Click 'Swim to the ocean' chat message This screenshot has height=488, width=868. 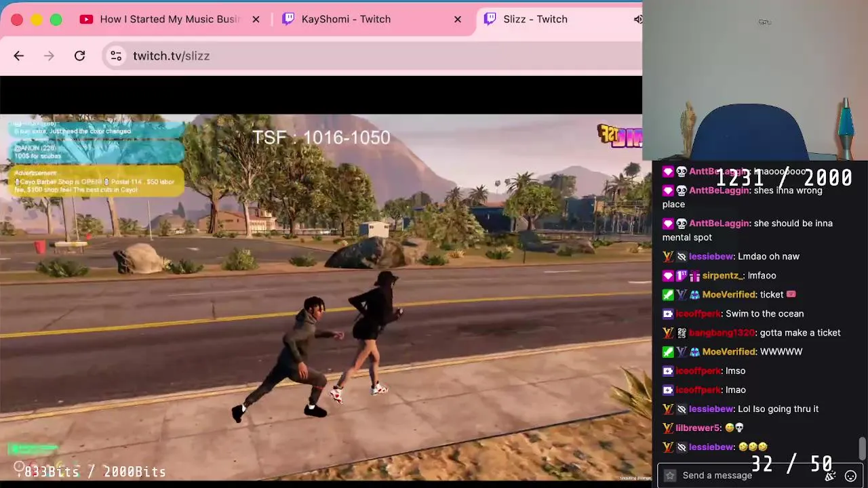764,314
